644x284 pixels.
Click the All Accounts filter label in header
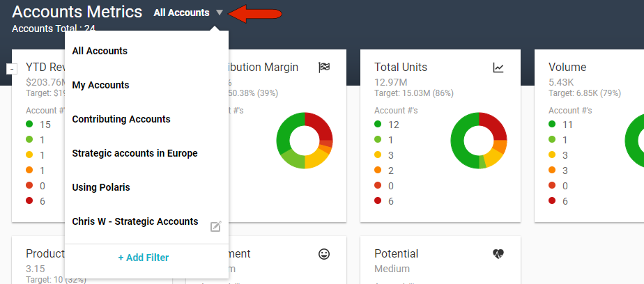tap(181, 13)
